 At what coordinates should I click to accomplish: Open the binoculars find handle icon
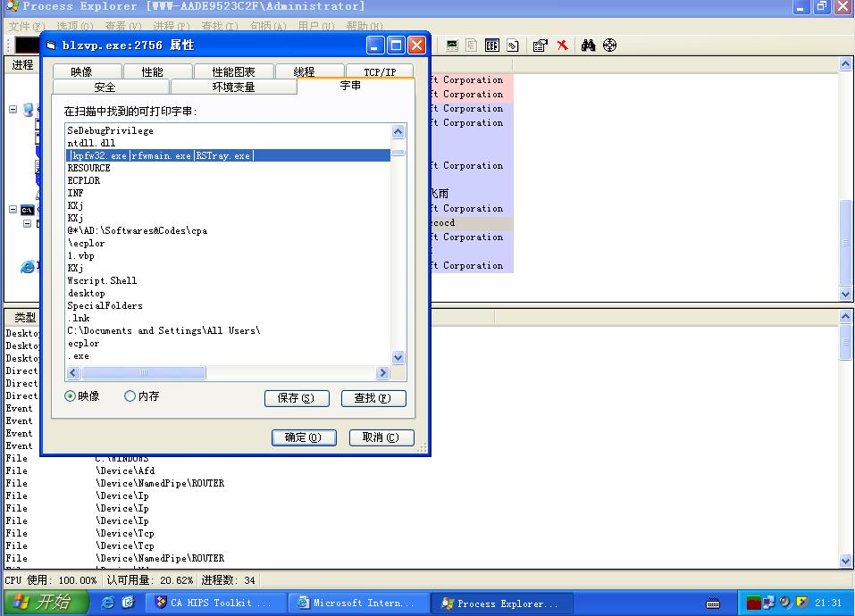pyautogui.click(x=588, y=46)
